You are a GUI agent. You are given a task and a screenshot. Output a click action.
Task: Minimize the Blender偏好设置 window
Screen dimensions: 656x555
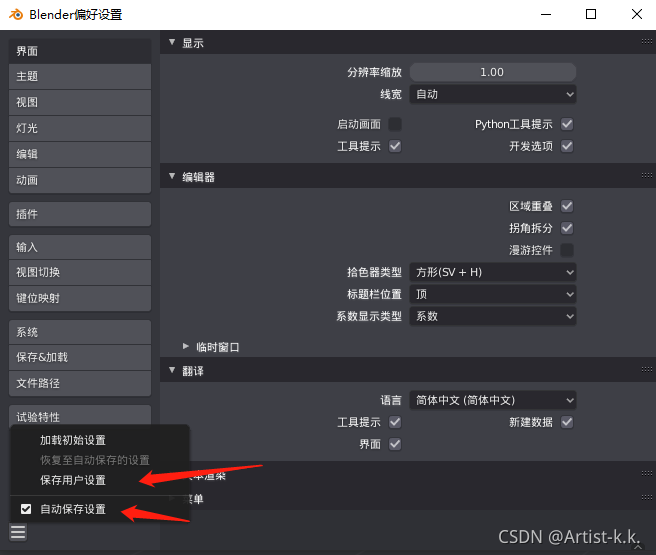(x=546, y=15)
